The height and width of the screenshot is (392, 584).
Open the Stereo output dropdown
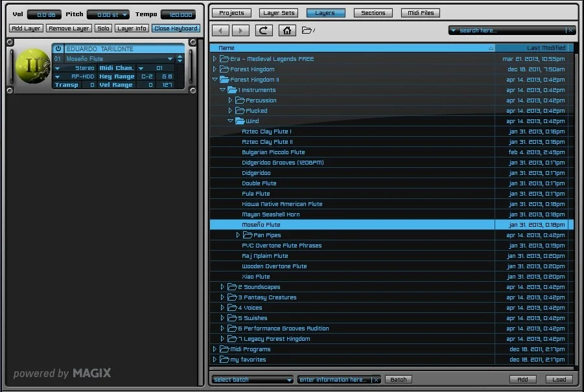coord(57,68)
